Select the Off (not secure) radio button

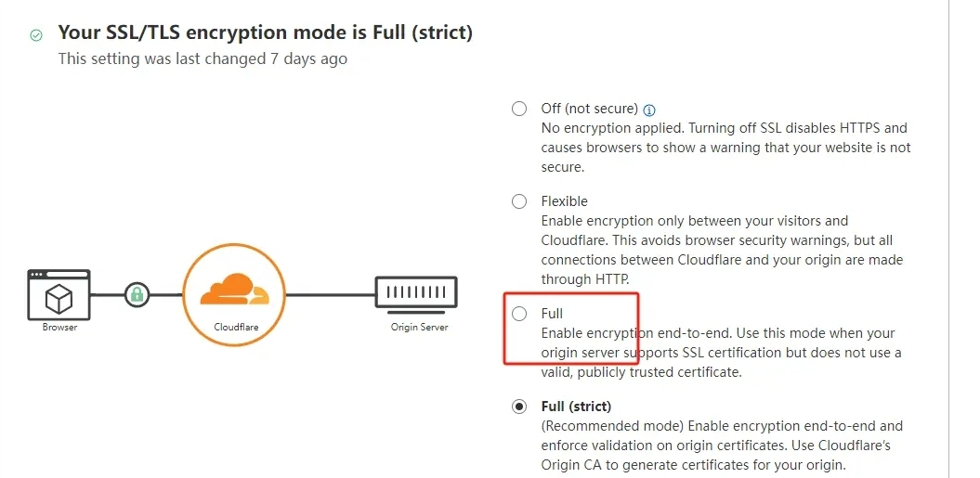click(x=520, y=109)
